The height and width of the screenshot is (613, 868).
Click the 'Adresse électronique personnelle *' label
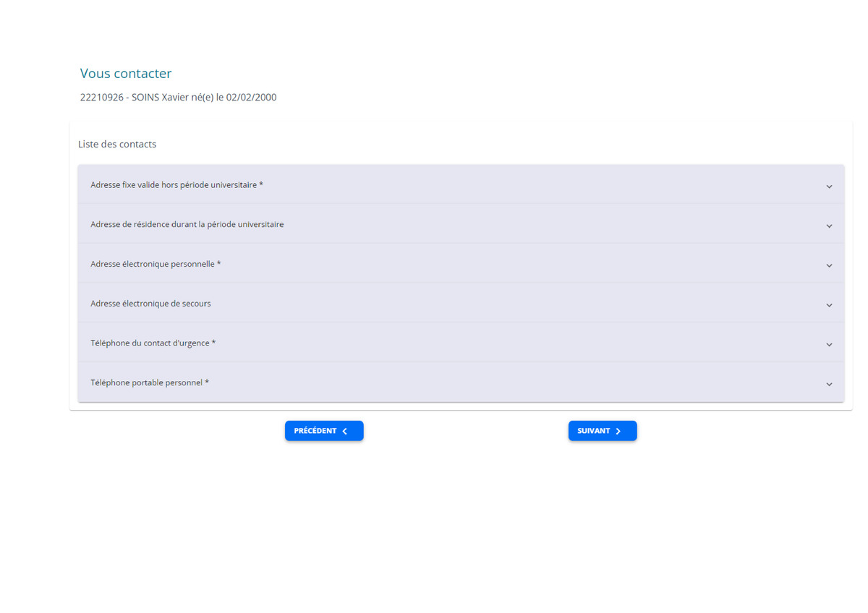(x=156, y=264)
